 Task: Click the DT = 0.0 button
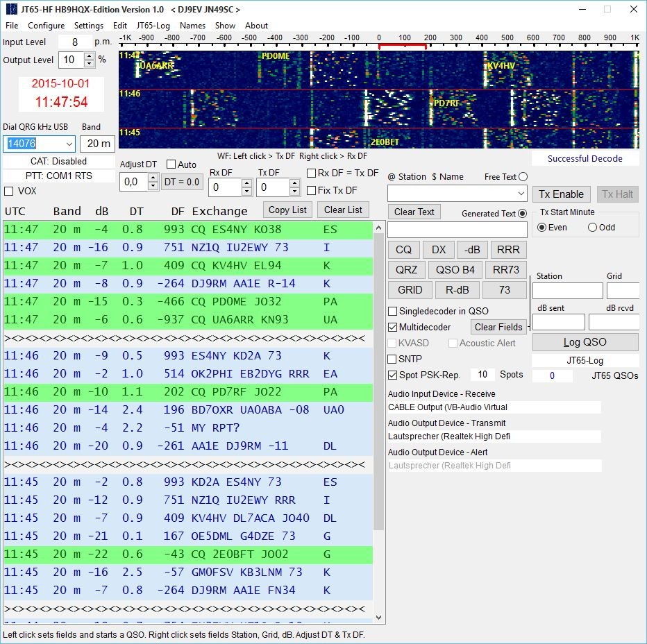point(182,182)
